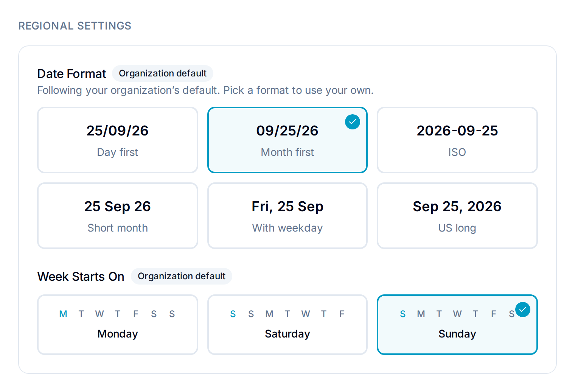The width and height of the screenshot is (575, 392).
Task: Select Sep 25, 2026 US long format
Action: coord(457,216)
